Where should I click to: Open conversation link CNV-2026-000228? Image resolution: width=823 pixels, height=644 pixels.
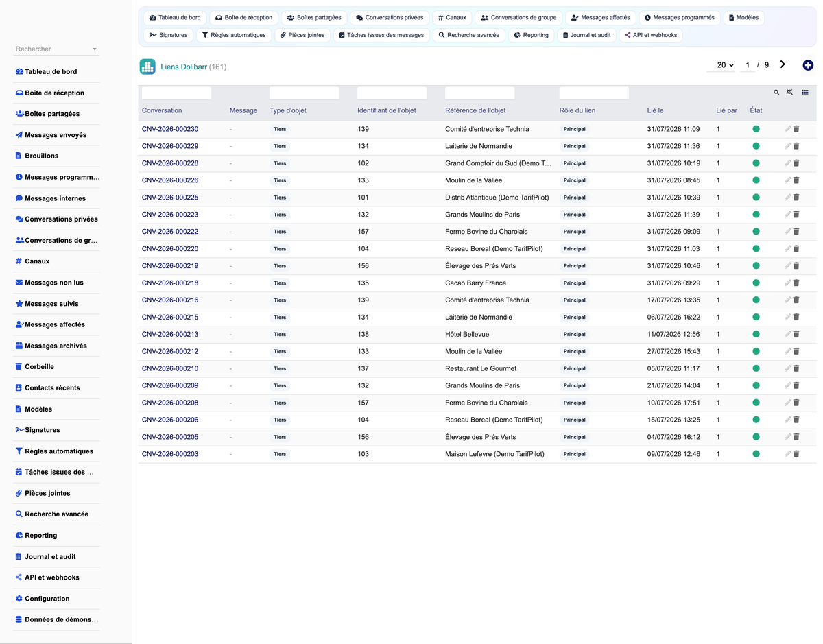(170, 163)
